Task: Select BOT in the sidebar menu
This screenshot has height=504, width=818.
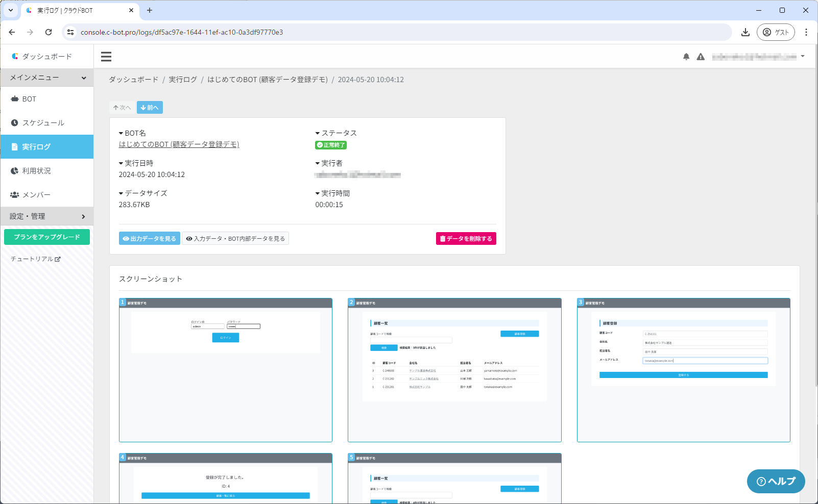Action: [x=29, y=99]
